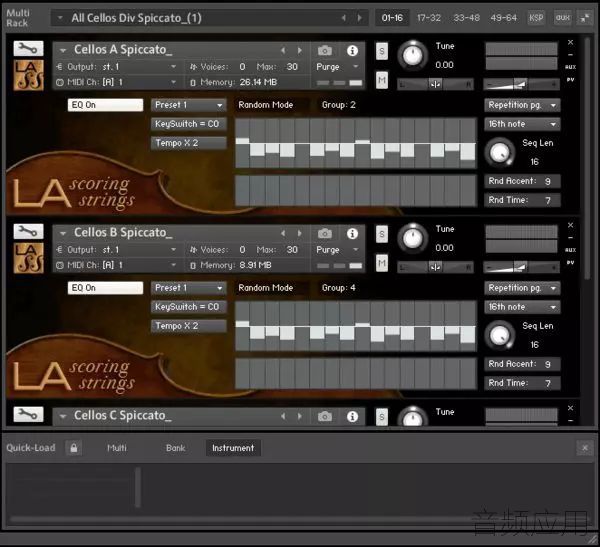Open Preset 1 dropdown in Cellos B

189,288
